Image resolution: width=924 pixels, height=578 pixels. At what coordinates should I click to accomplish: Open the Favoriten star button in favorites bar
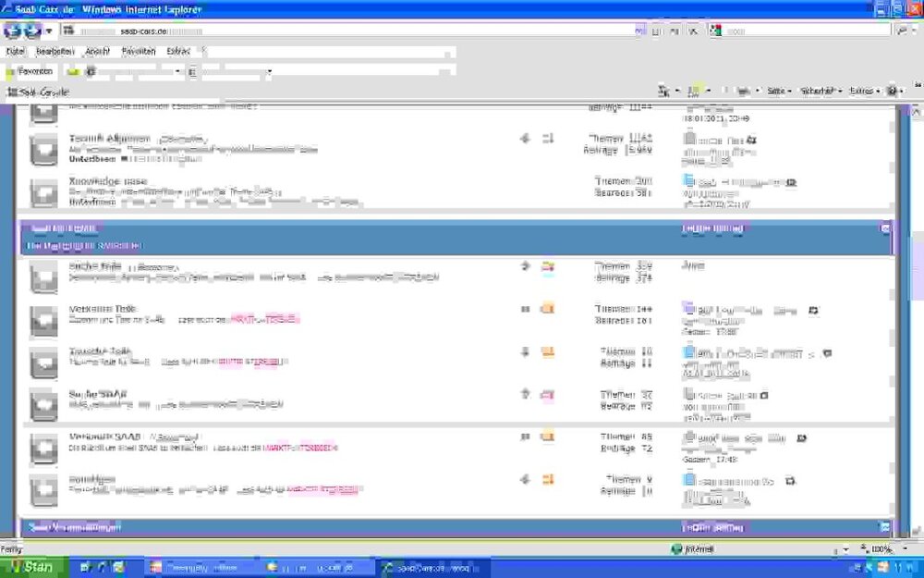(x=30, y=71)
